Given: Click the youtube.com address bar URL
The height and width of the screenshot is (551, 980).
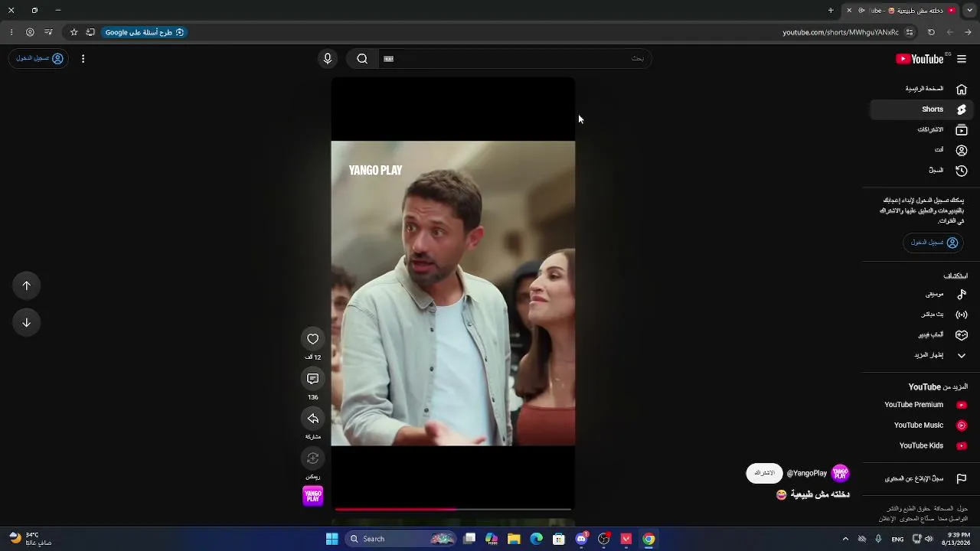Looking at the screenshot, I should 841,32.
